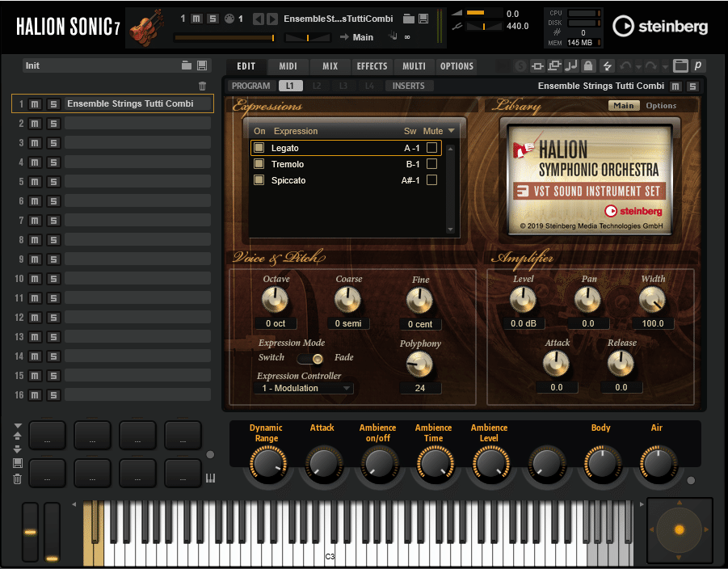Mute program via M next to program name
This screenshot has width=728, height=569.
[x=675, y=86]
